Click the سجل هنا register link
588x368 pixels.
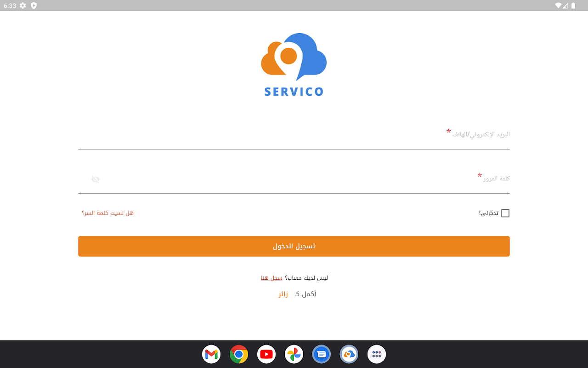point(271,278)
